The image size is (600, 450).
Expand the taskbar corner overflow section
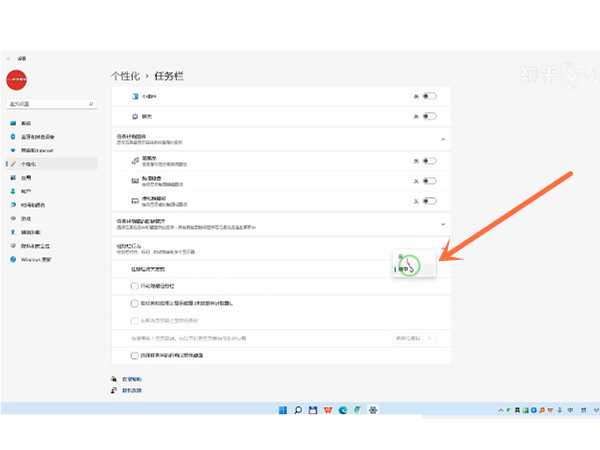[x=443, y=224]
